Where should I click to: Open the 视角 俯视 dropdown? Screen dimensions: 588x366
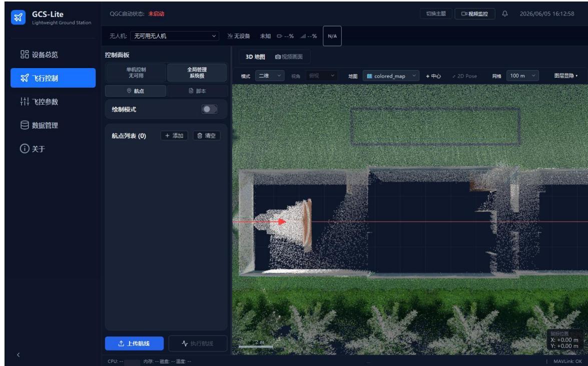coord(321,76)
